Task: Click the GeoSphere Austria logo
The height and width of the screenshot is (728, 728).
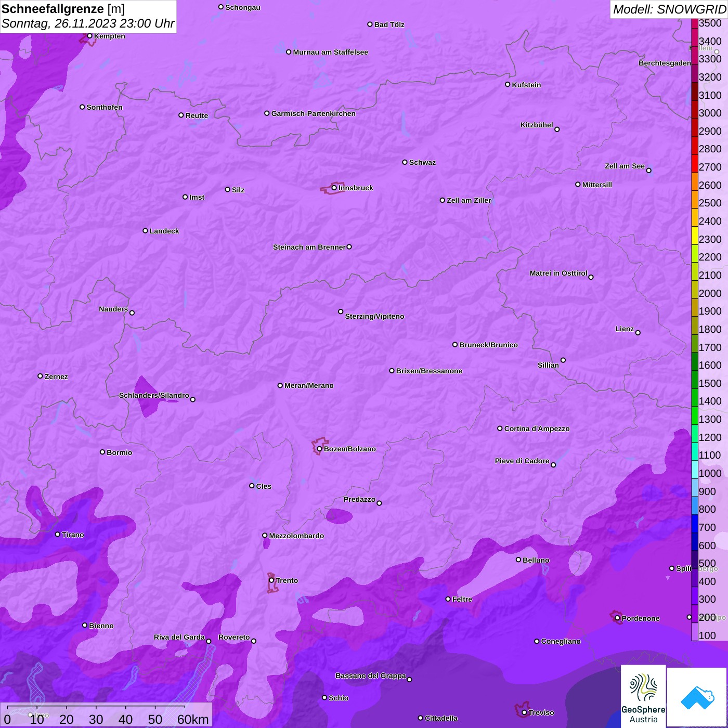Action: [x=643, y=696]
